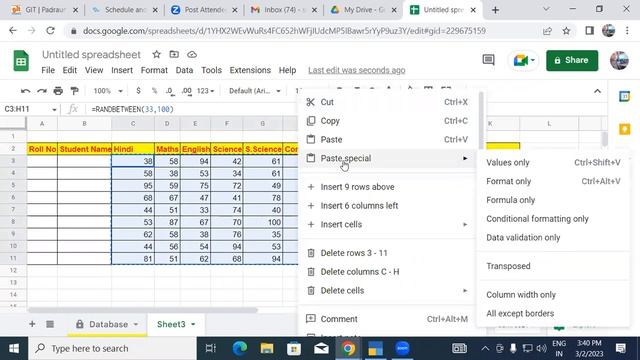Click the move to folder icon
This screenshot has height=360, width=640.
click(x=174, y=54)
